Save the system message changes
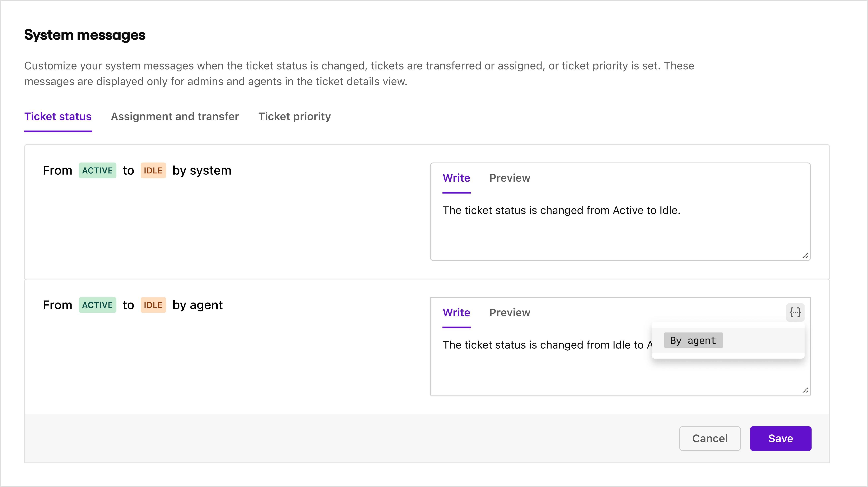This screenshot has width=868, height=487. tap(780, 438)
